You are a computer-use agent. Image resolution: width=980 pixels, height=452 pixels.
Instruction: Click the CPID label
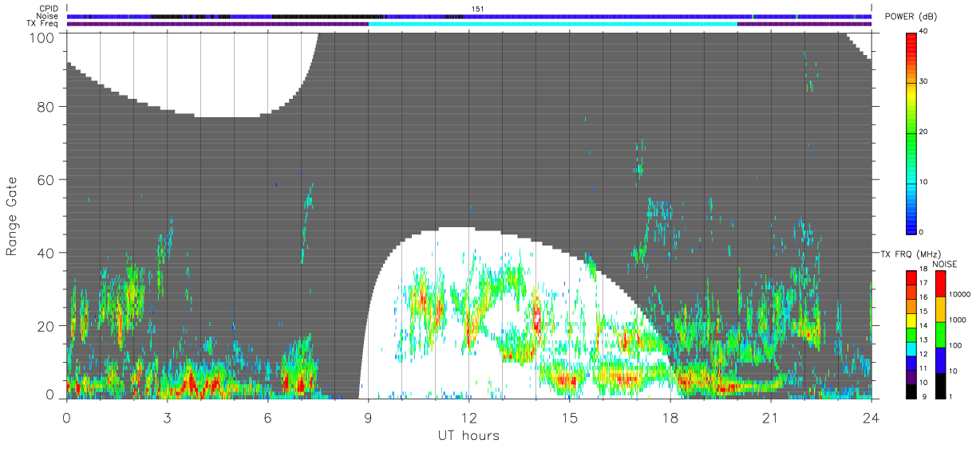point(49,8)
